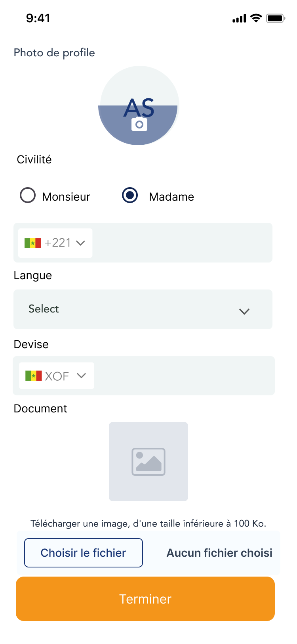
Task: Tap the Monsieur label text
Action: pos(66,197)
